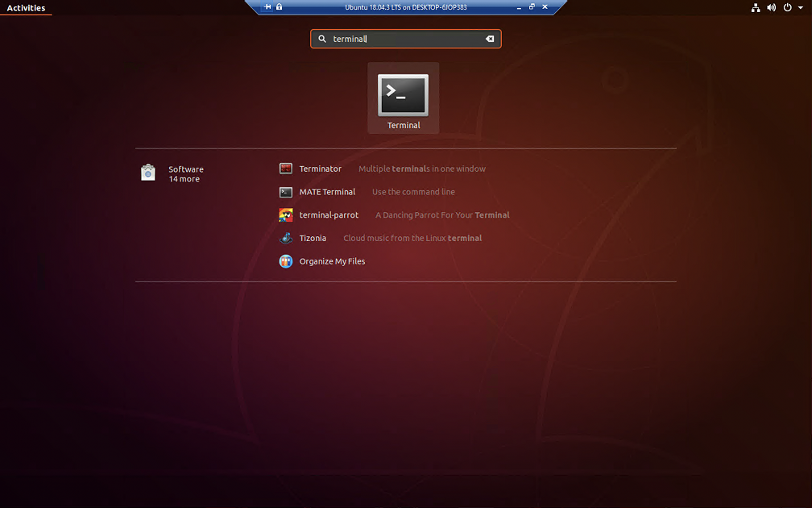Open the Tizonia icon

[x=286, y=238]
